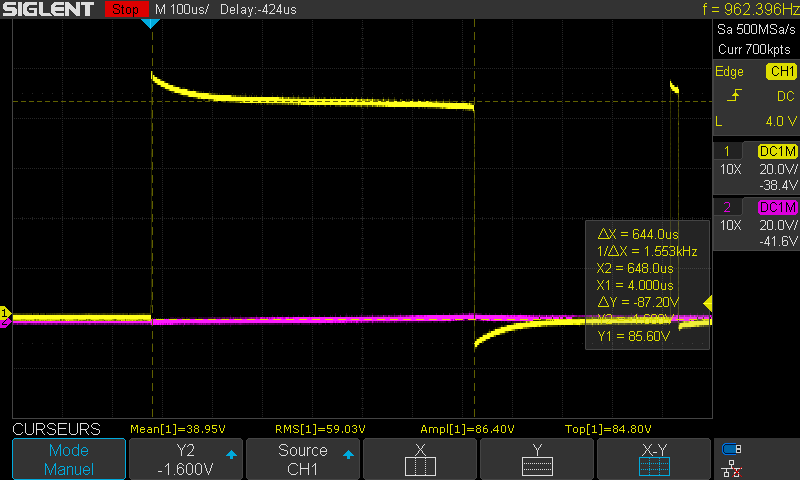The image size is (800, 480).
Task: Click the ΔX cursor measurement readout box
Action: (x=646, y=285)
